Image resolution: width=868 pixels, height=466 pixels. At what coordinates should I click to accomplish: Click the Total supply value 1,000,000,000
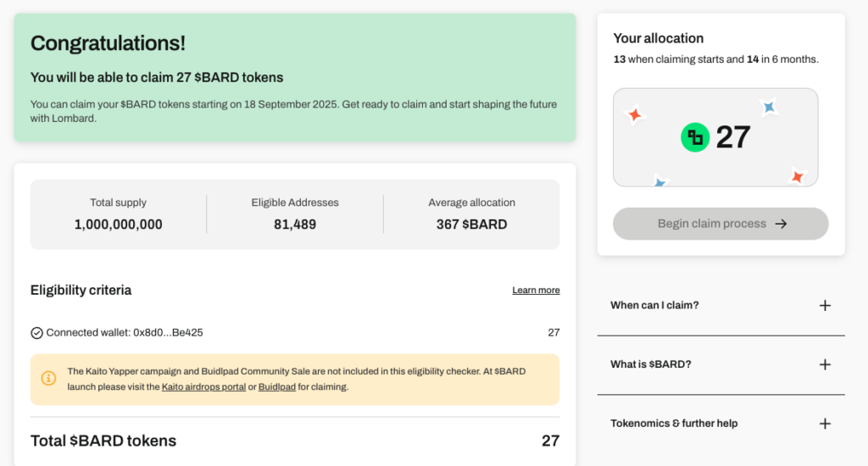point(119,225)
